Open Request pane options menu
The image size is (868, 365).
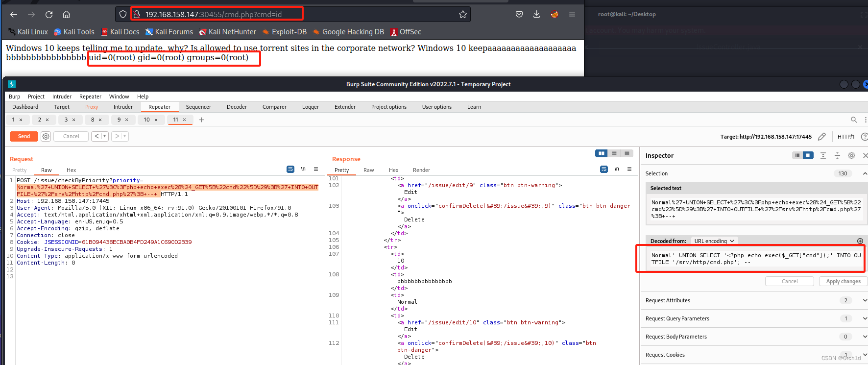(316, 169)
